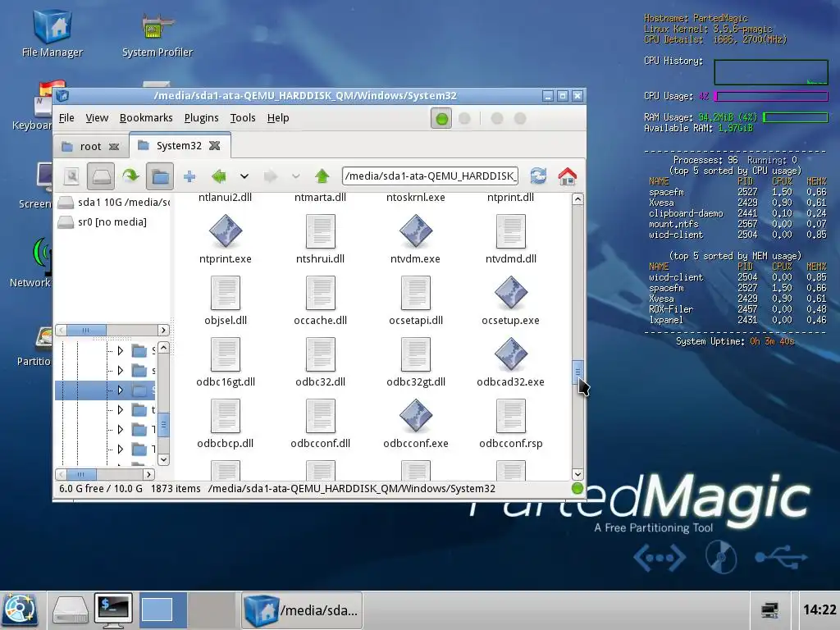Go up one folder with green up arrow

(322, 176)
